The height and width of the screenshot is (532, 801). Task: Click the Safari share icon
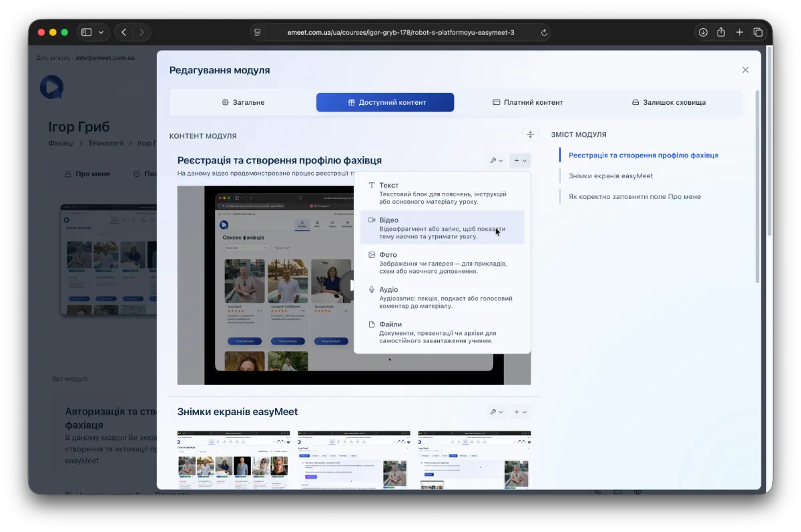(x=721, y=32)
